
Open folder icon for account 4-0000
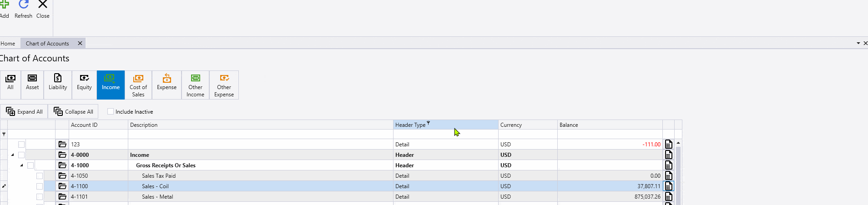(62, 155)
